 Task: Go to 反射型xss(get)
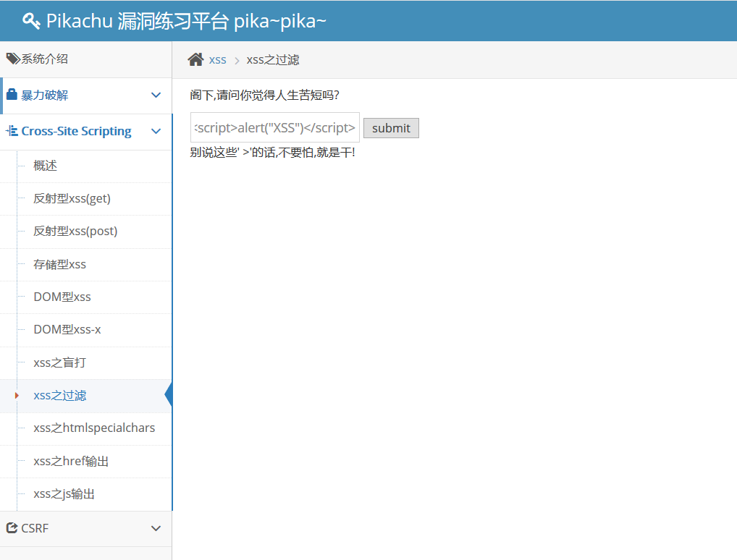72,199
